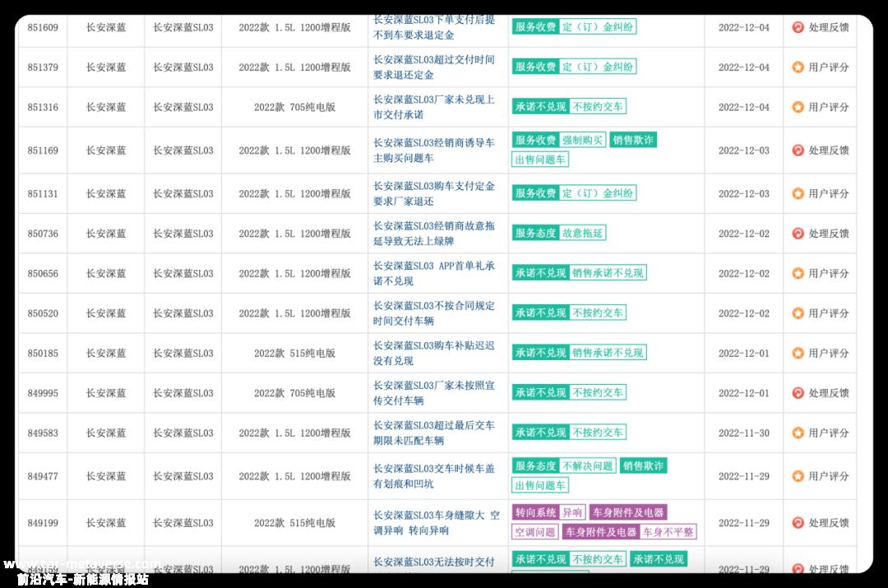Click the 用户评分 star icon in row 851316
This screenshot has width=888, height=588.
(x=798, y=106)
